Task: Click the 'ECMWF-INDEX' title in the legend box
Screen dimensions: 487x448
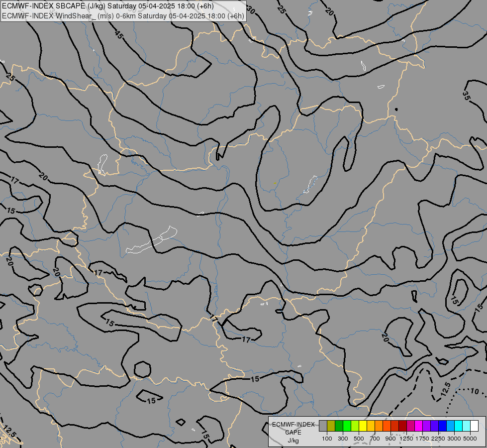Action: tap(293, 425)
